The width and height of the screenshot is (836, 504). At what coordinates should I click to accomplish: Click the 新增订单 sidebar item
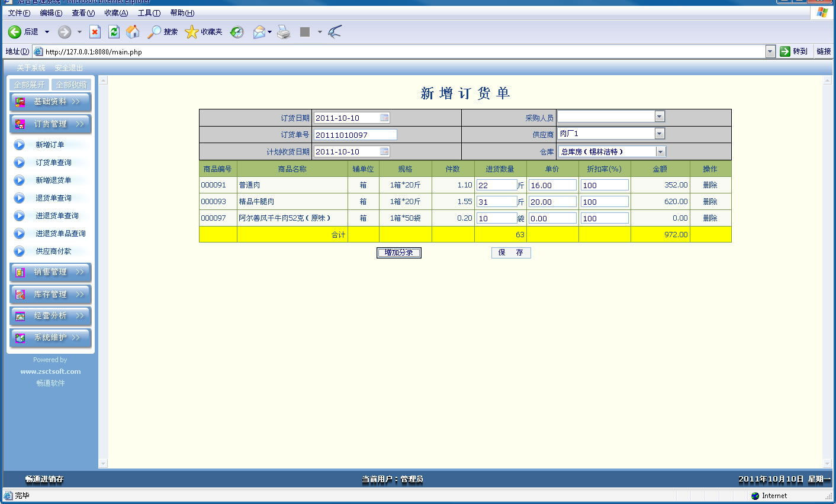(50, 145)
